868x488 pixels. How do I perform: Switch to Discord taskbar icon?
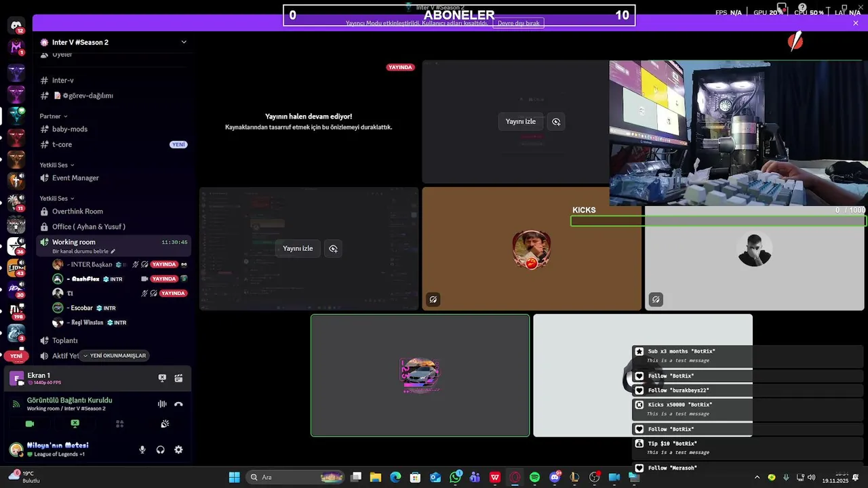[x=555, y=477]
